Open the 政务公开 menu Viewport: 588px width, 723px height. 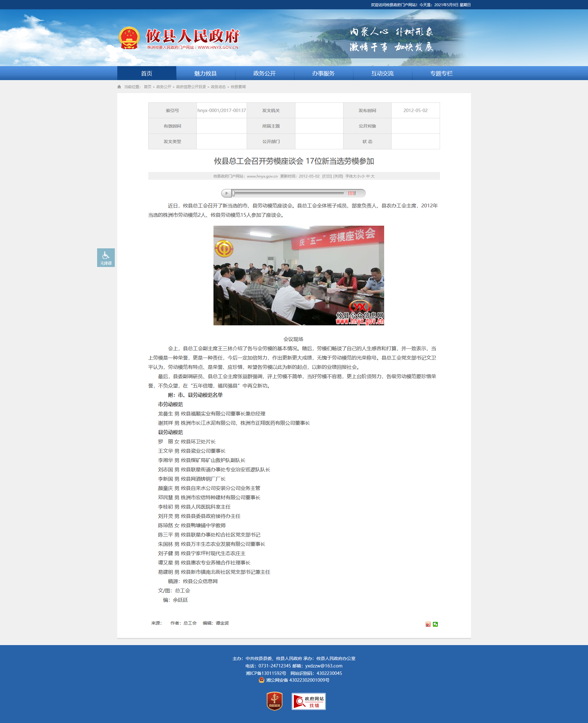[x=265, y=73]
